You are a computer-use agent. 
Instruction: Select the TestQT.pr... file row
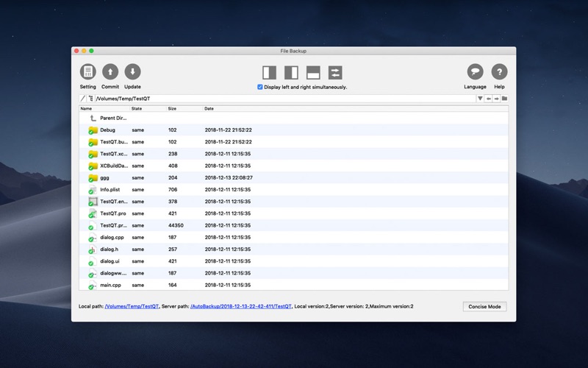[x=293, y=225]
